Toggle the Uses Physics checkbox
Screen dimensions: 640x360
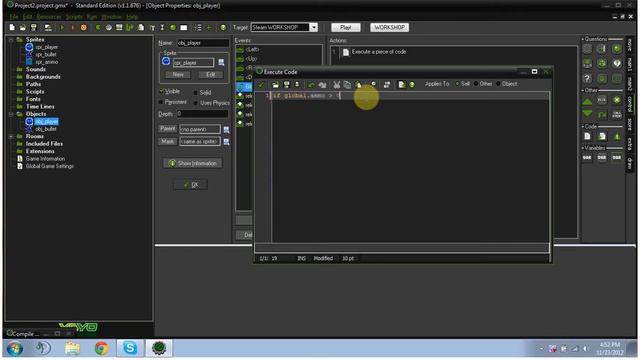point(196,103)
